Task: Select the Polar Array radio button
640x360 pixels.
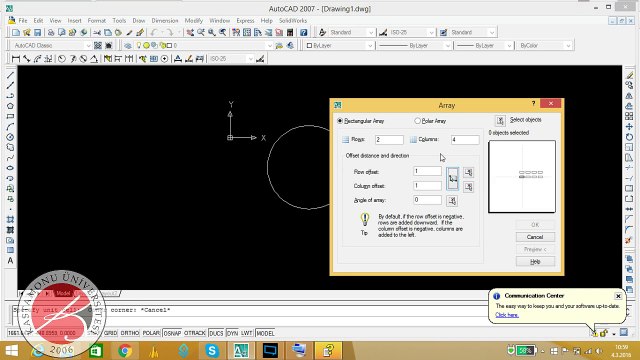Action: [417, 121]
